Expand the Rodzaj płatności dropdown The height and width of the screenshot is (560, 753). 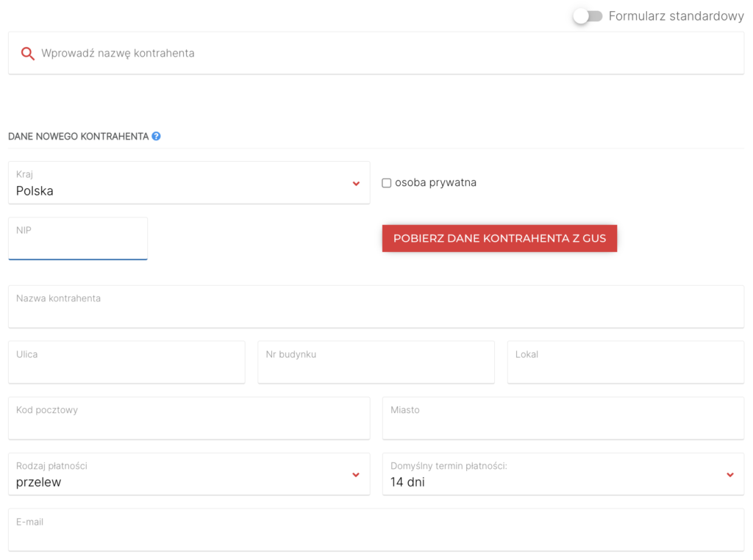188,475
